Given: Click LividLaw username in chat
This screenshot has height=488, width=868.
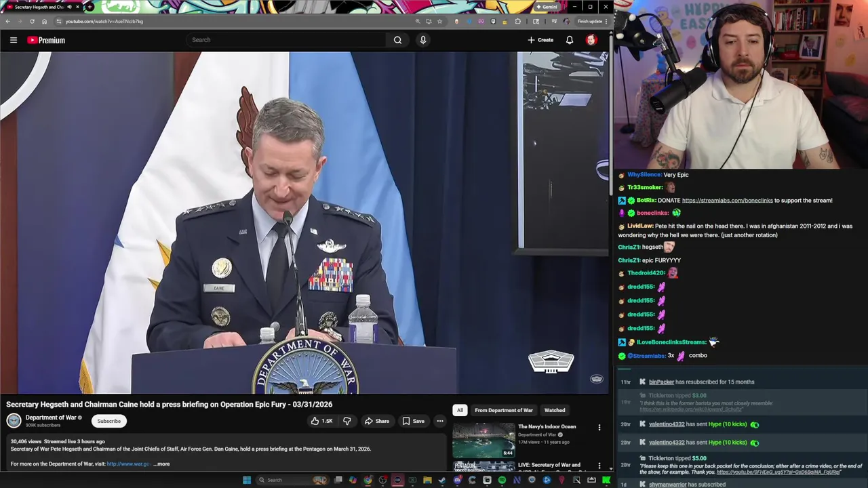Looking at the screenshot, I should [x=639, y=226].
